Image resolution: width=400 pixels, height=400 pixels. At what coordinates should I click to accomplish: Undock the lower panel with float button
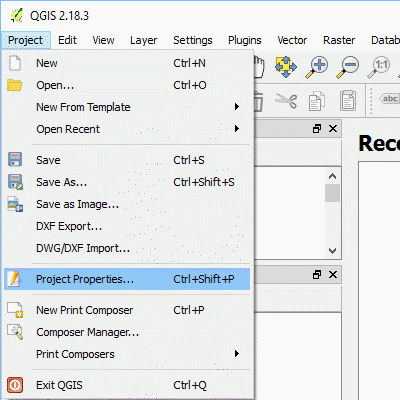[x=317, y=275]
